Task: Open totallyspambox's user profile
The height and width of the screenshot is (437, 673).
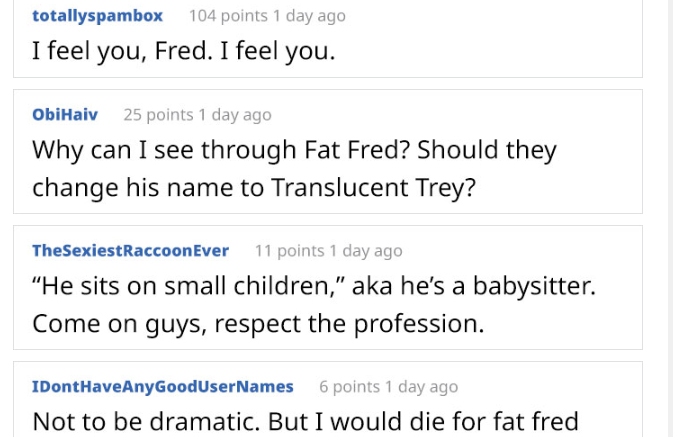Action: [x=97, y=16]
